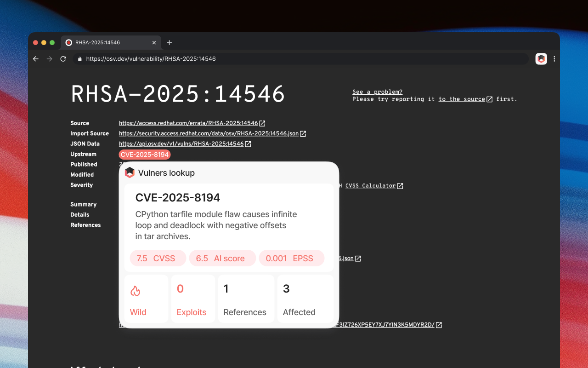Open the CVSS Calculator link

(x=370, y=186)
